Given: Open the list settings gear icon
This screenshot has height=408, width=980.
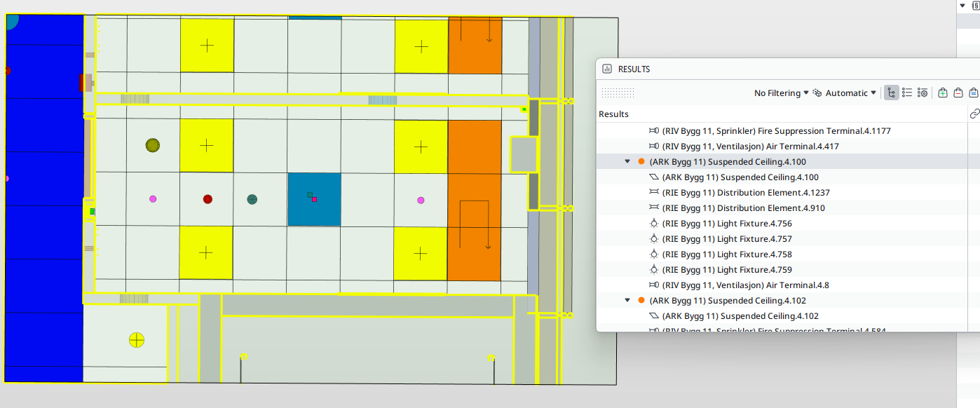Looking at the screenshot, I should (x=923, y=93).
